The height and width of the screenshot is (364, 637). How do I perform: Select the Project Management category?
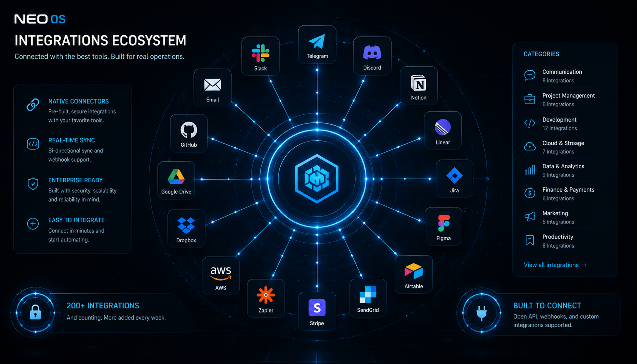564,99
